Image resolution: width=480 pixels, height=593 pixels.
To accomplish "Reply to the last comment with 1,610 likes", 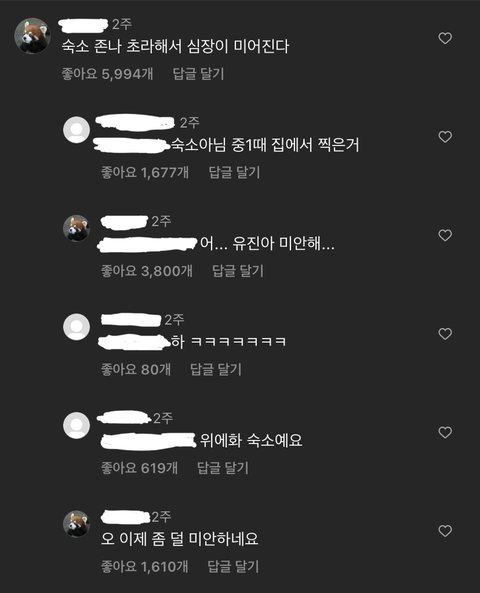I will 233,566.
